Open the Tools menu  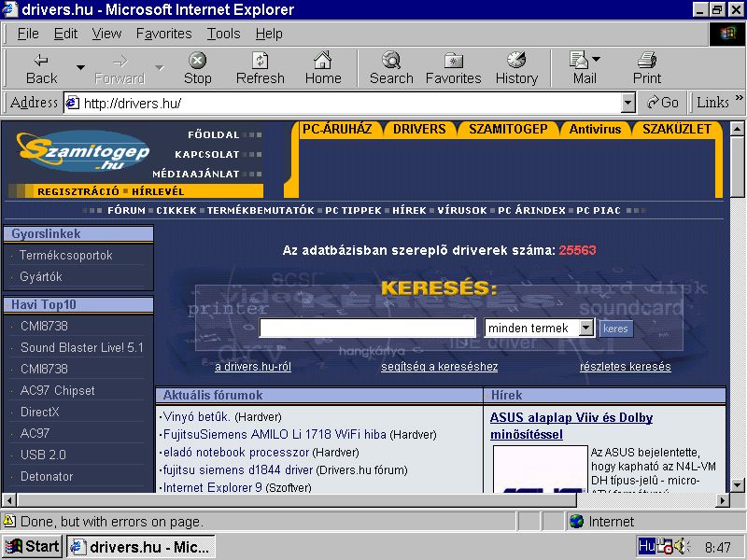(x=223, y=34)
